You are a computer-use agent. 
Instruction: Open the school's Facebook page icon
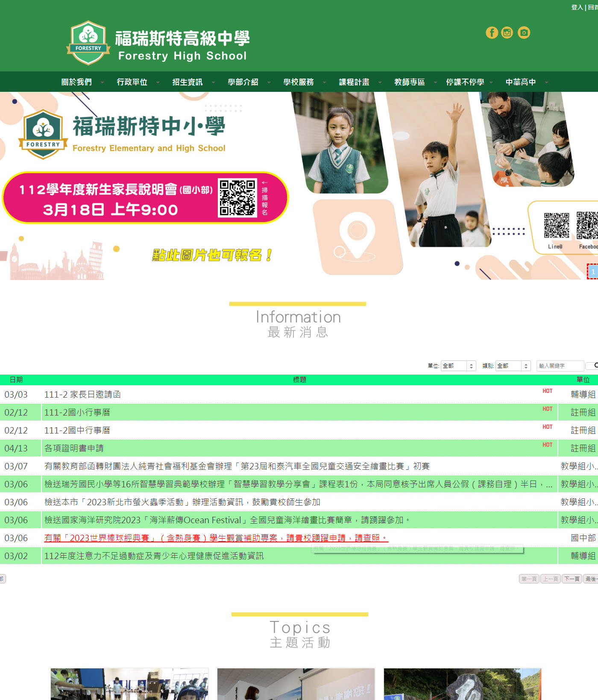(492, 33)
